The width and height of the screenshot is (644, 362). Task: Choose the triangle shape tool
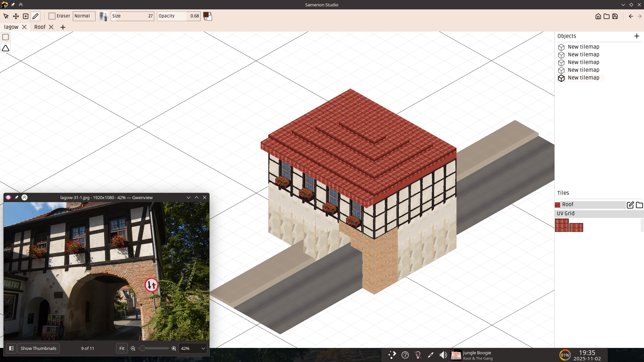6,48
